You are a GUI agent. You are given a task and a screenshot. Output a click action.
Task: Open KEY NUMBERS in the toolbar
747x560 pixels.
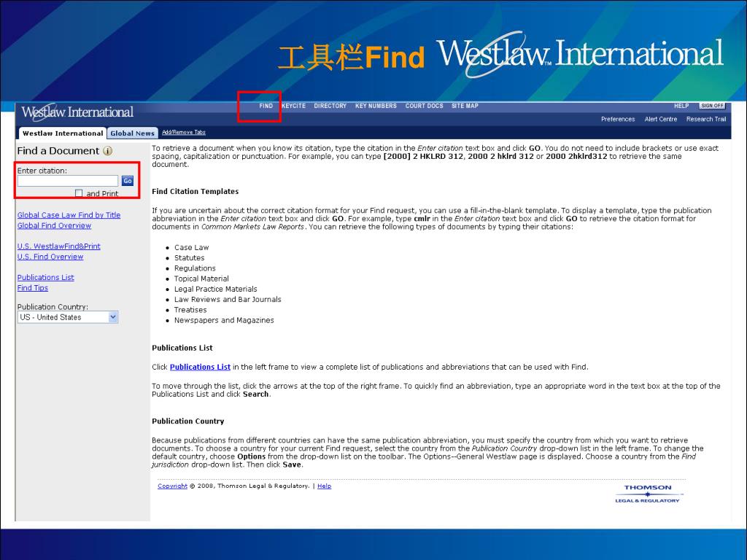[x=376, y=106]
